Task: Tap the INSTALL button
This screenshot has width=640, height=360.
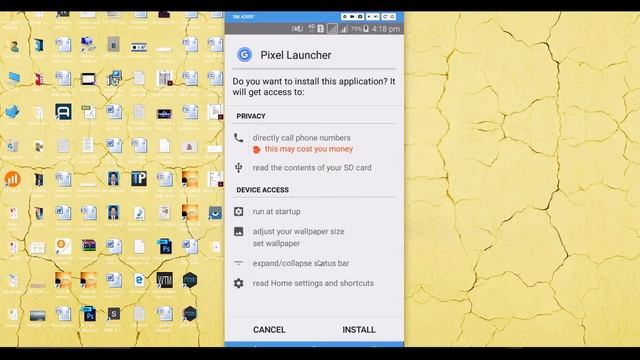Action: point(359,329)
